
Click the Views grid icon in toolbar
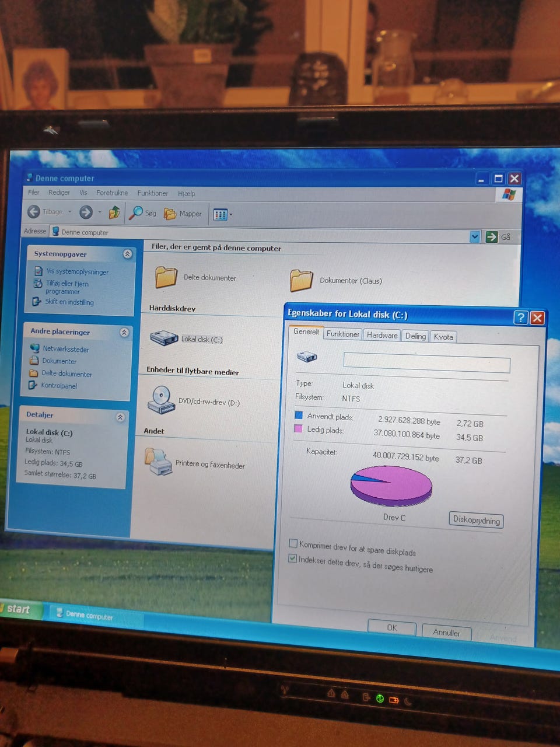220,215
